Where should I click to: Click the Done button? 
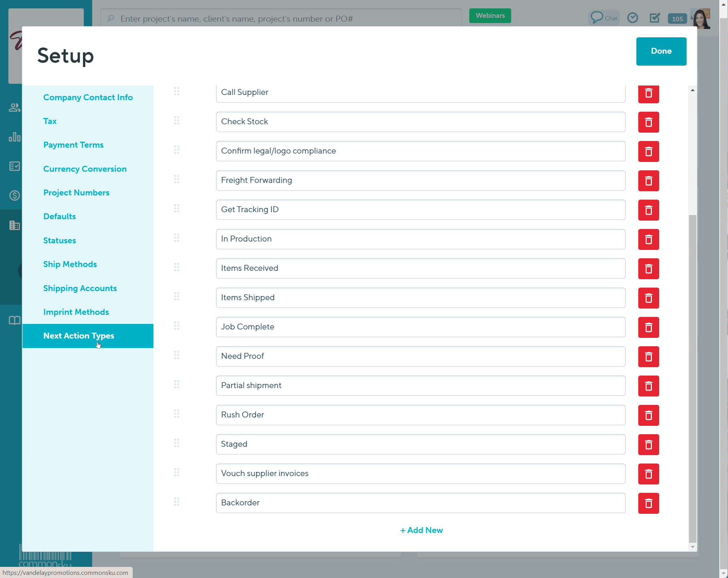click(661, 51)
